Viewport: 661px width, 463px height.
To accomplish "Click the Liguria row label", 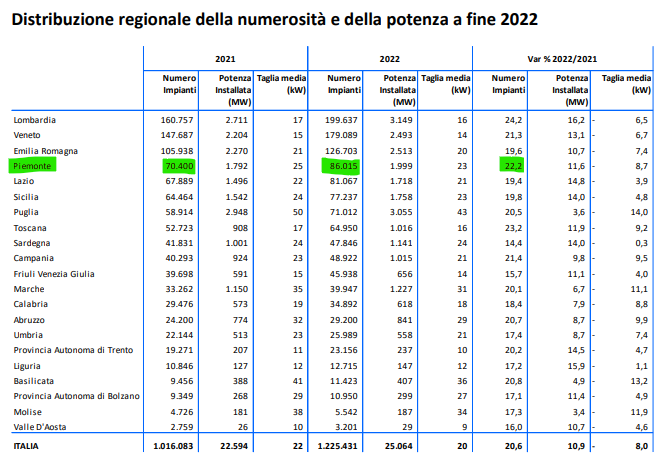I will tap(27, 366).
